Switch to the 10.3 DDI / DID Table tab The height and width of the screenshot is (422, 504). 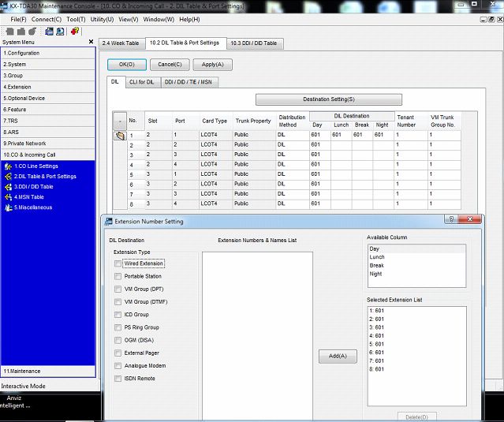254,43
